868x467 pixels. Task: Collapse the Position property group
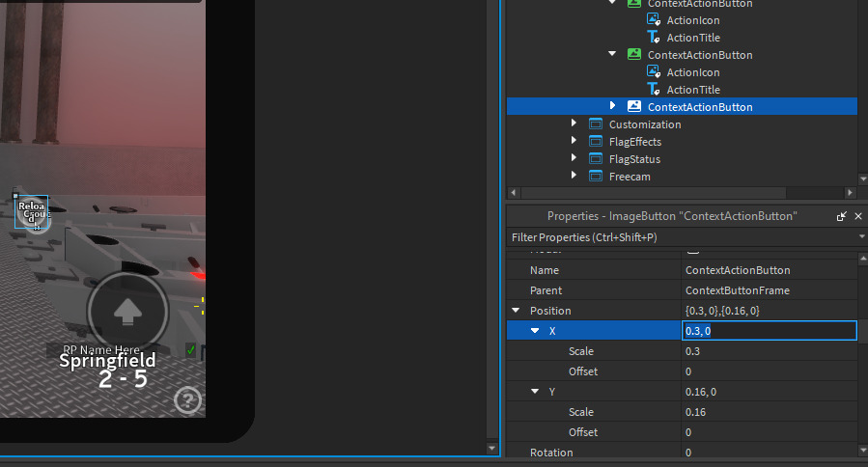[516, 311]
